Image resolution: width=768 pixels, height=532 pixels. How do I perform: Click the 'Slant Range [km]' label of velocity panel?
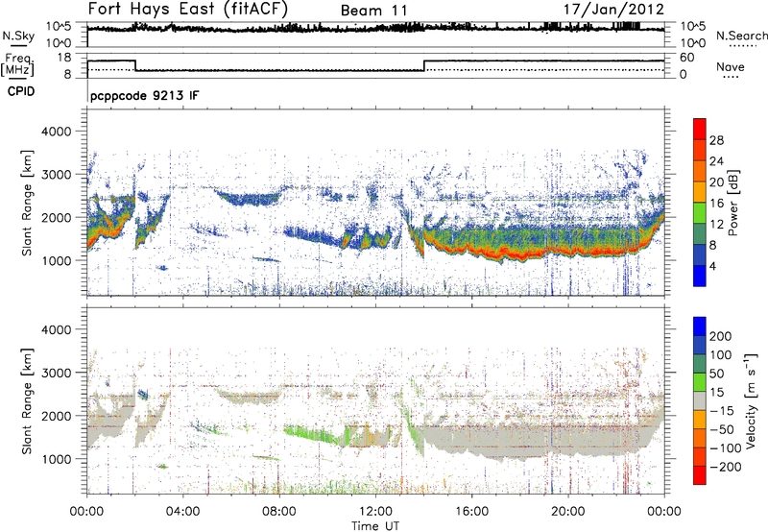27,400
